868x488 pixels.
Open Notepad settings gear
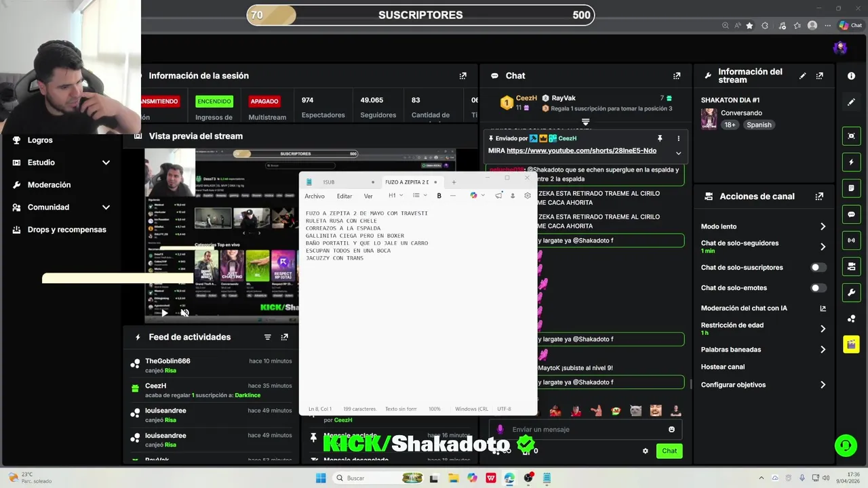tap(528, 196)
